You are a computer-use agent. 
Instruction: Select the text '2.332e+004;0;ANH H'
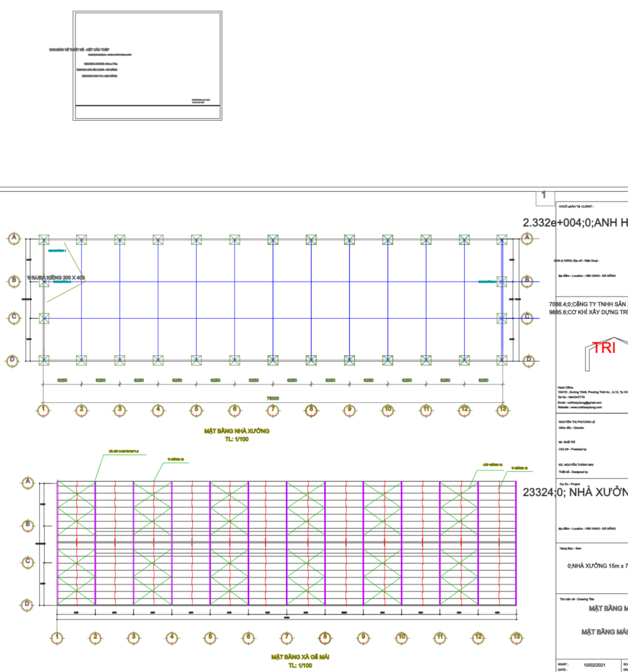pyautogui.click(x=576, y=222)
